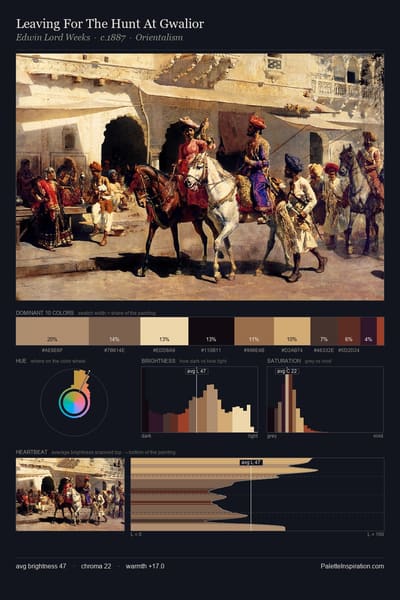Click the avg C 22 marker in Saturation

click(x=287, y=371)
